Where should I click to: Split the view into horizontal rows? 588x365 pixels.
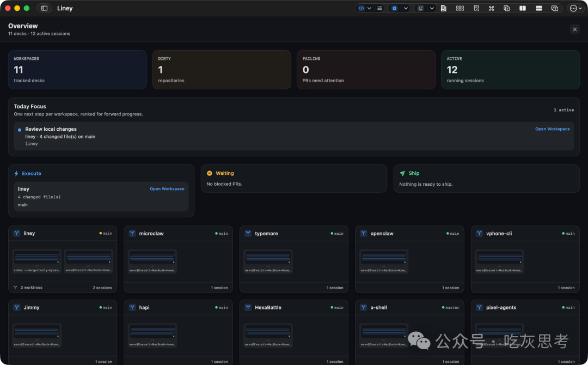(x=539, y=8)
